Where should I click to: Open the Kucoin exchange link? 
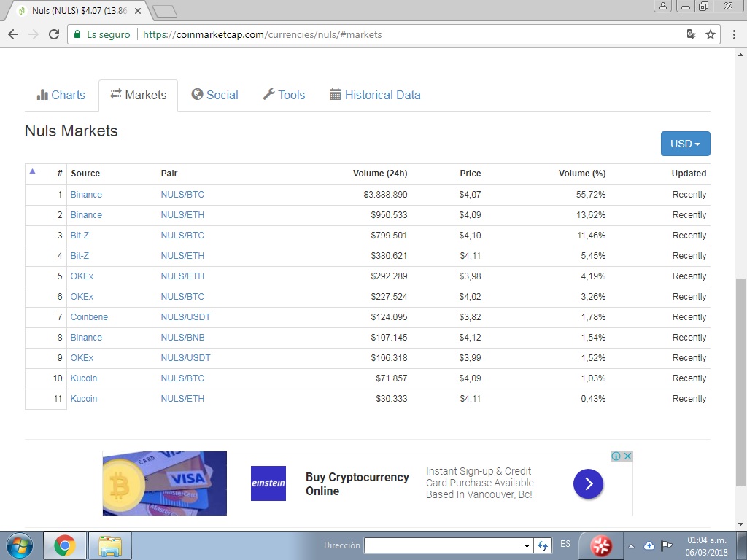[83, 378]
